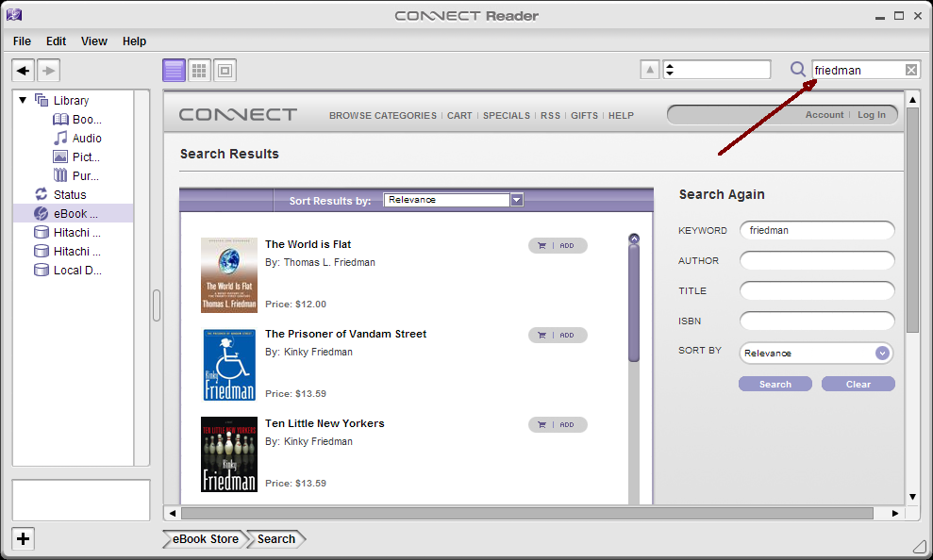The width and height of the screenshot is (933, 560).
Task: Open The World is Flat title
Action: point(308,244)
